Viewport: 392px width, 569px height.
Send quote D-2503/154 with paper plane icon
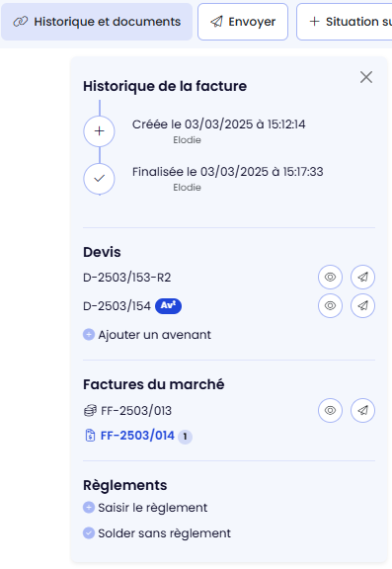[x=362, y=306]
